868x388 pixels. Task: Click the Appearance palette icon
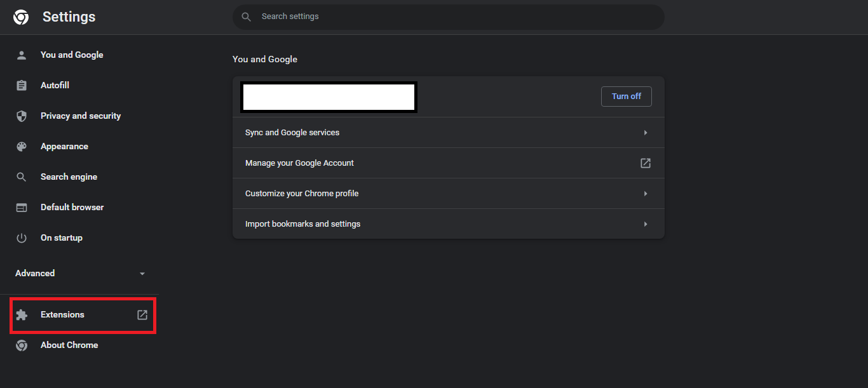pyautogui.click(x=22, y=147)
